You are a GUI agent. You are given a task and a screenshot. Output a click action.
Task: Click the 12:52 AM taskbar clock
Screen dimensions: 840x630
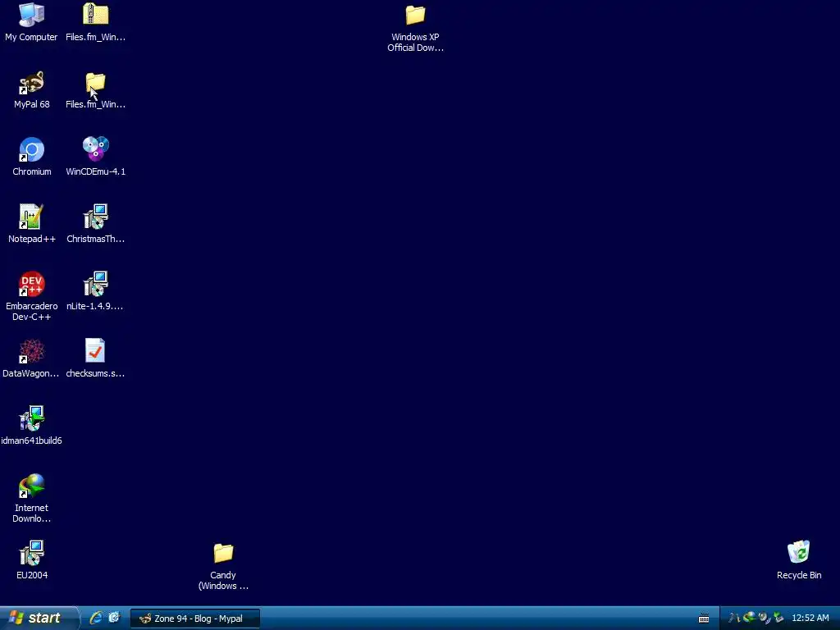810,618
